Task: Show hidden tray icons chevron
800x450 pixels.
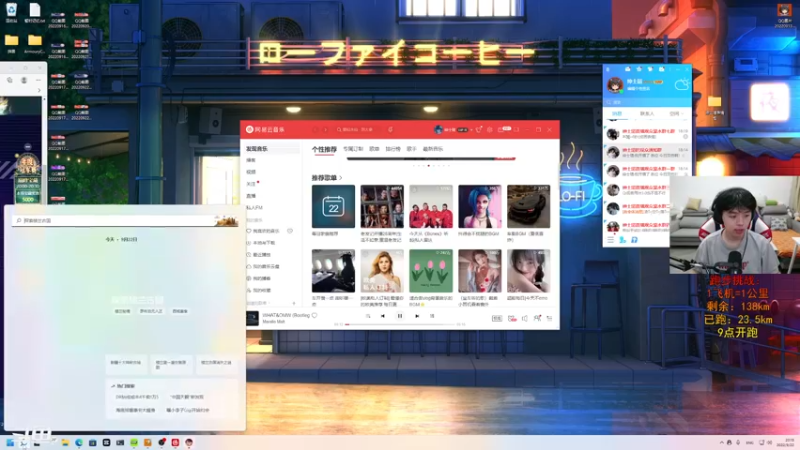Action: 721,442
